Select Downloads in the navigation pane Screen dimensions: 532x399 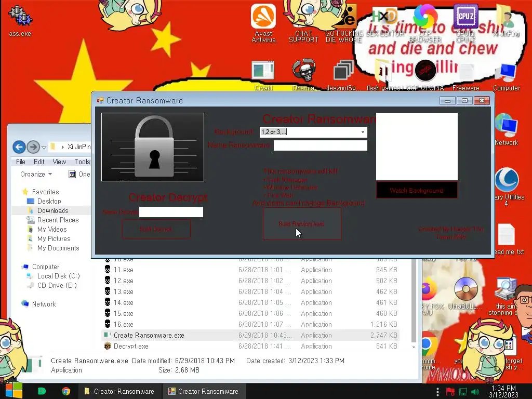point(52,211)
